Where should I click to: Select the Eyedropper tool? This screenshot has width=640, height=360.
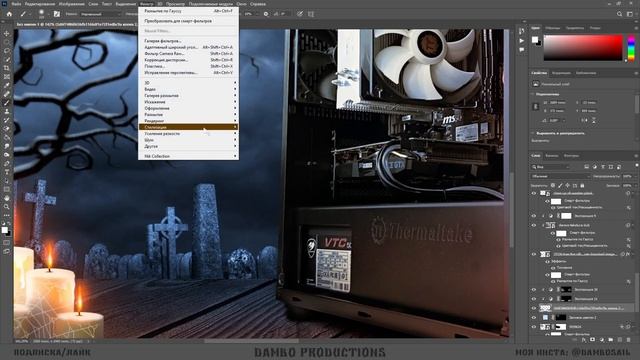pos(7,85)
